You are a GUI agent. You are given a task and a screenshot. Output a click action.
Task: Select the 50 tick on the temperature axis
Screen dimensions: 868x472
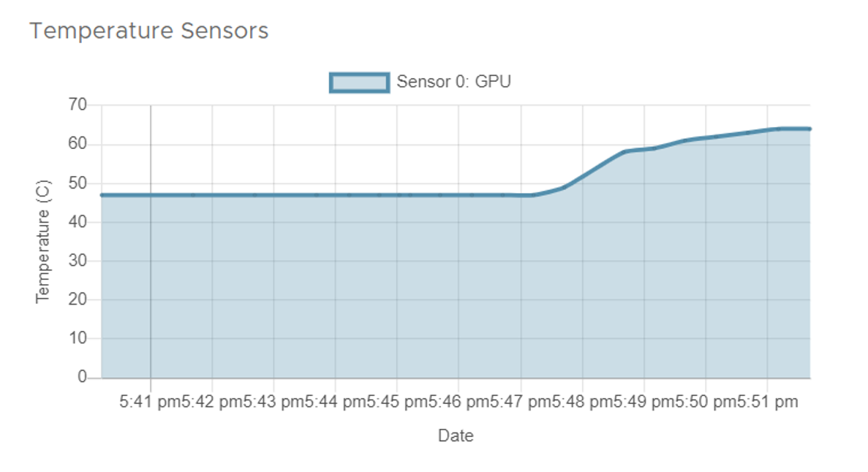point(76,183)
